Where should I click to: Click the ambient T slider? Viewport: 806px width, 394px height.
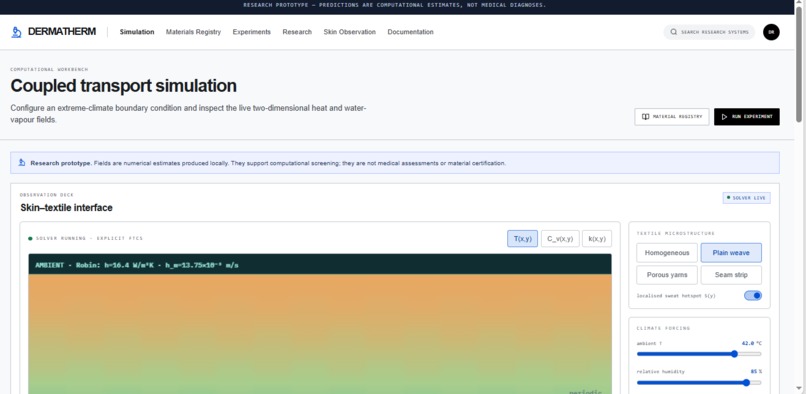click(699, 354)
